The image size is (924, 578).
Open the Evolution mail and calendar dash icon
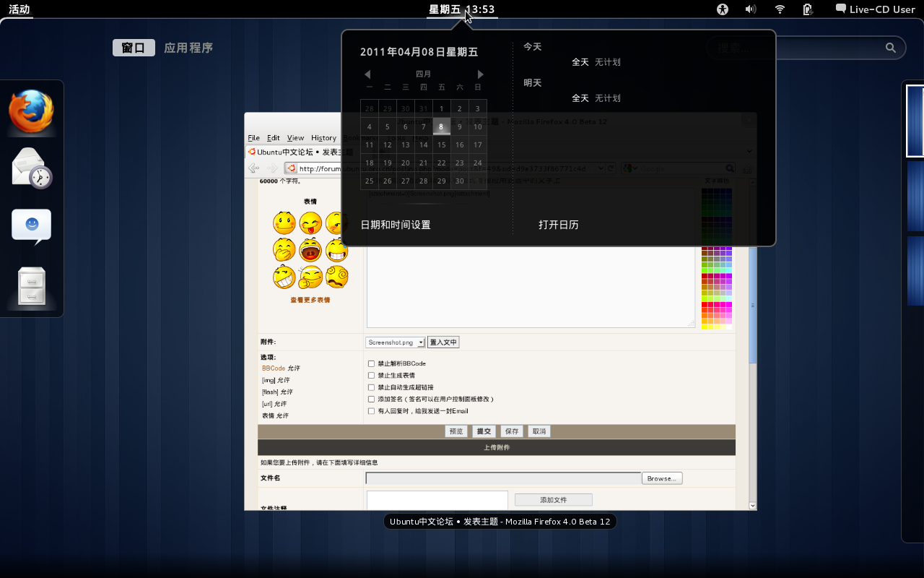coord(32,168)
